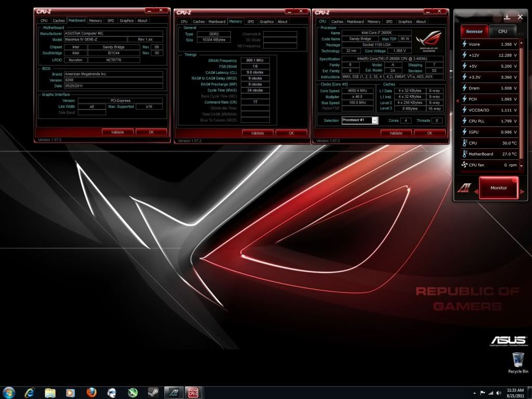Open Graphics tab in the processor CPU-Z window
Image resolution: width=532 pixels, height=399 pixels.
tap(405, 21)
